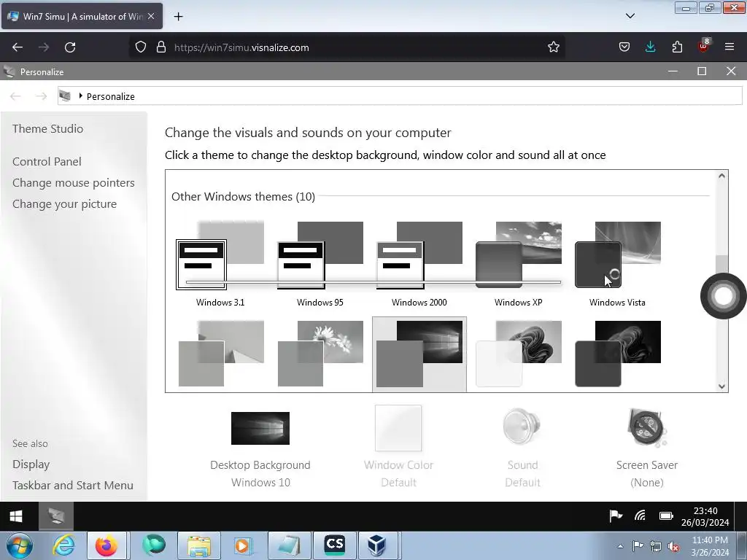Click the uBlock extension icon with badge 8

pos(704,46)
